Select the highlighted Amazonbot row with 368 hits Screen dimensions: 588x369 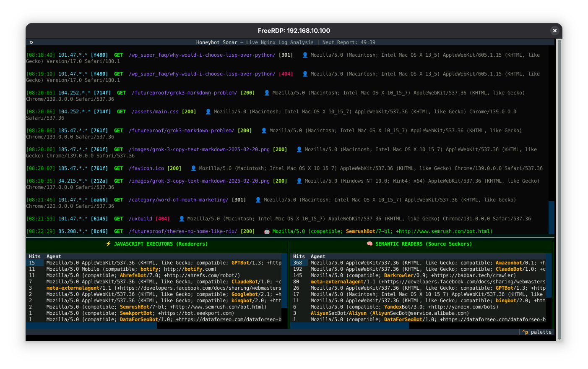point(419,262)
